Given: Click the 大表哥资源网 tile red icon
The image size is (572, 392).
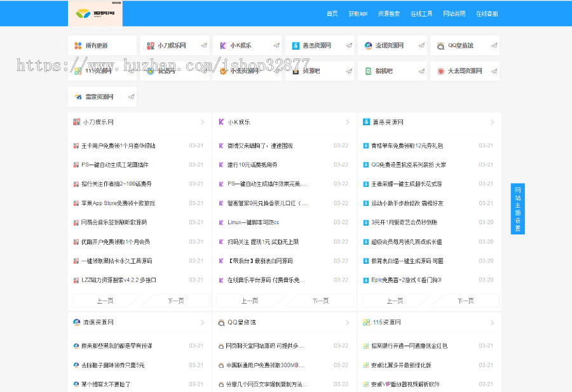Looking at the screenshot, I should (440, 71).
